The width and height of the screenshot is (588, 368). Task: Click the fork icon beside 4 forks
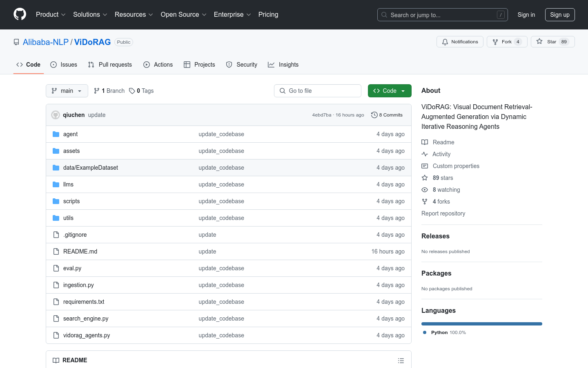click(425, 202)
